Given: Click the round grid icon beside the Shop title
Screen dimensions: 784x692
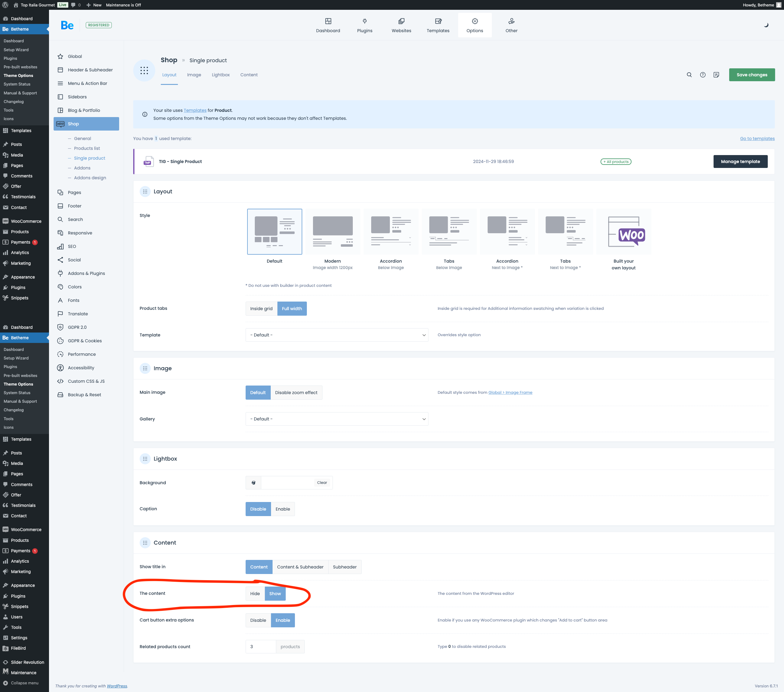Looking at the screenshot, I should pyautogui.click(x=144, y=70).
